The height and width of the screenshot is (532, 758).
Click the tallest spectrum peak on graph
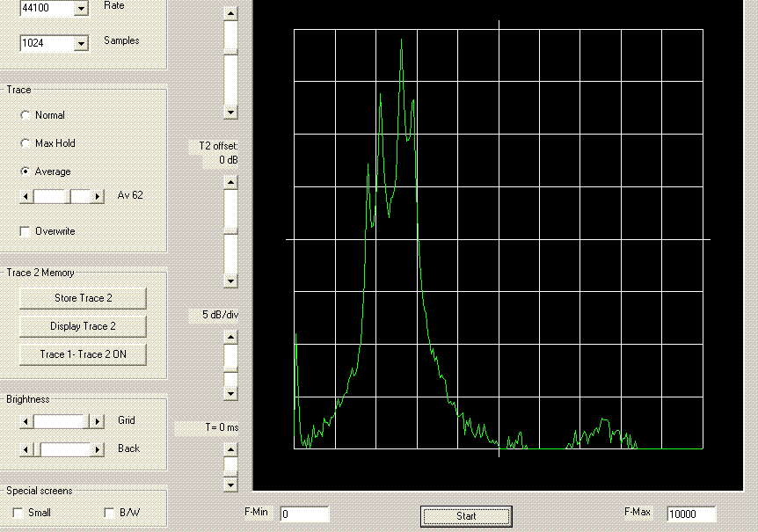pyautogui.click(x=401, y=41)
